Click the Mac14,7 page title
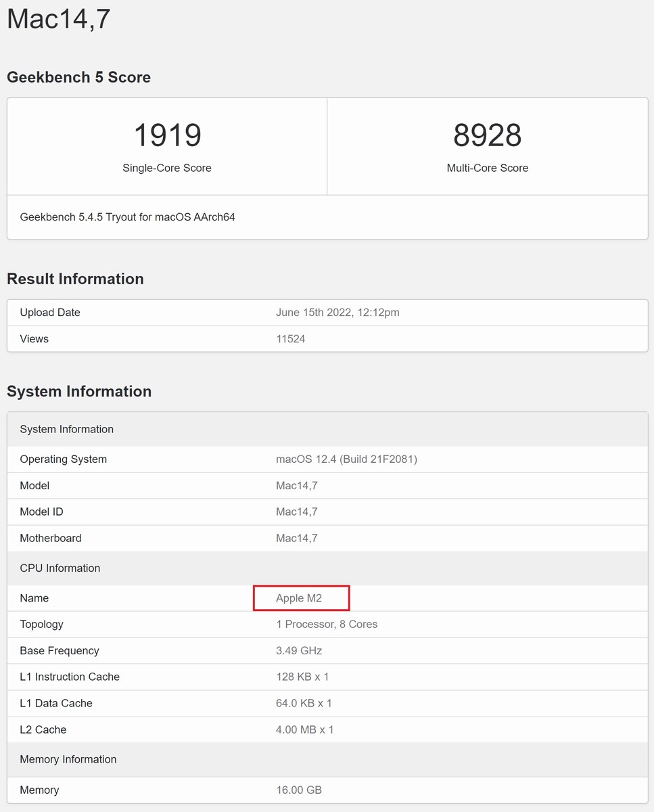Image resolution: width=654 pixels, height=812 pixels. (x=59, y=18)
